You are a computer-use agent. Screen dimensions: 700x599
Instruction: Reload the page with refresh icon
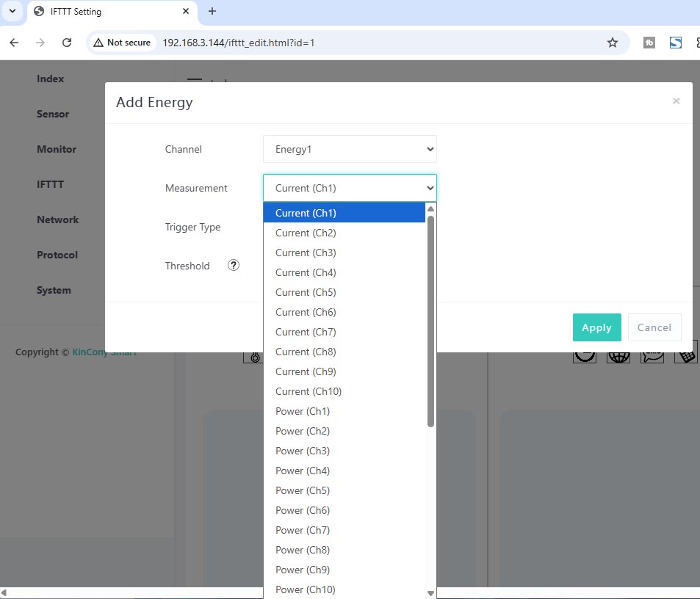67,43
